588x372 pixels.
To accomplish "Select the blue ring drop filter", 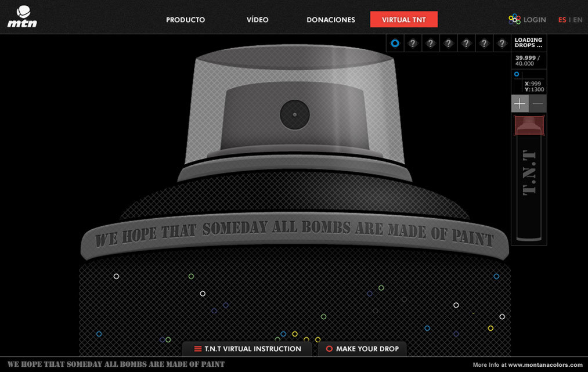I will tap(395, 44).
